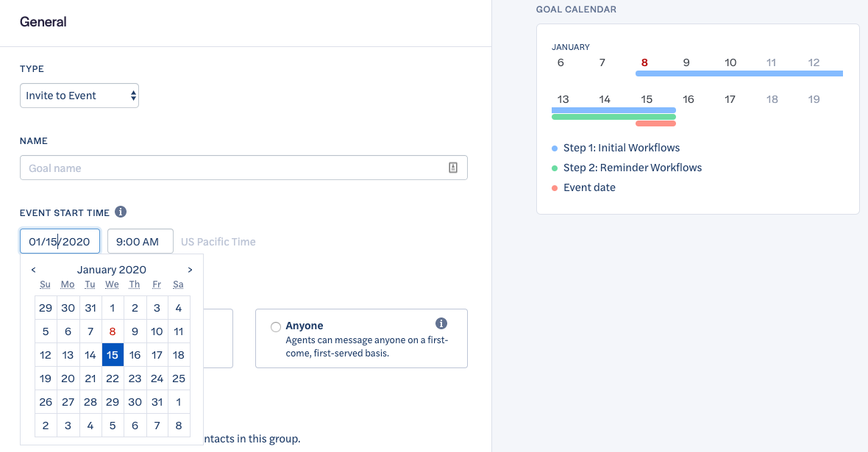Click the General section heading
The image size is (868, 452).
coord(43,21)
